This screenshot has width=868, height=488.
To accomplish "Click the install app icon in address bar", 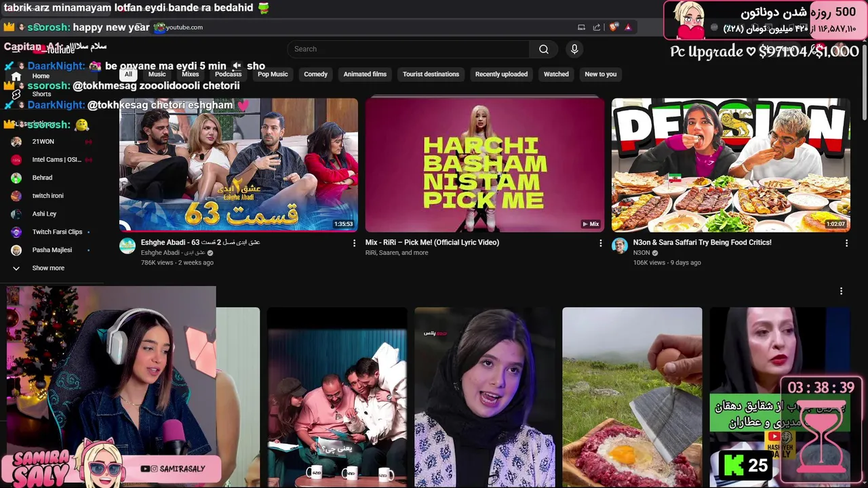I will [x=581, y=27].
